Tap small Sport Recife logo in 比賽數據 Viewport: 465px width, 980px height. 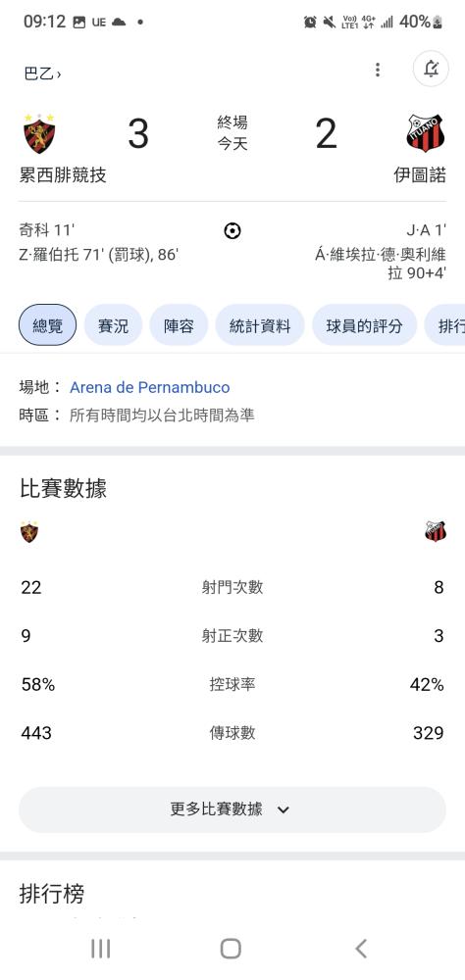click(29, 531)
